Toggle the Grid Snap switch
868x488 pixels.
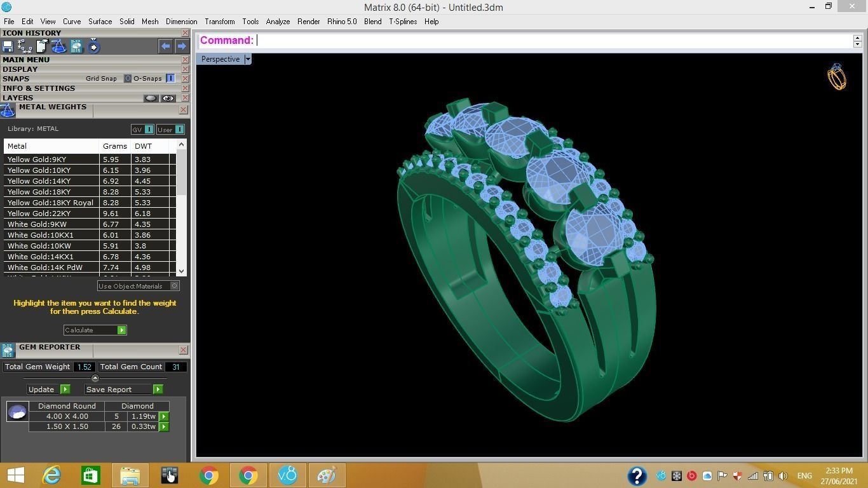click(128, 79)
